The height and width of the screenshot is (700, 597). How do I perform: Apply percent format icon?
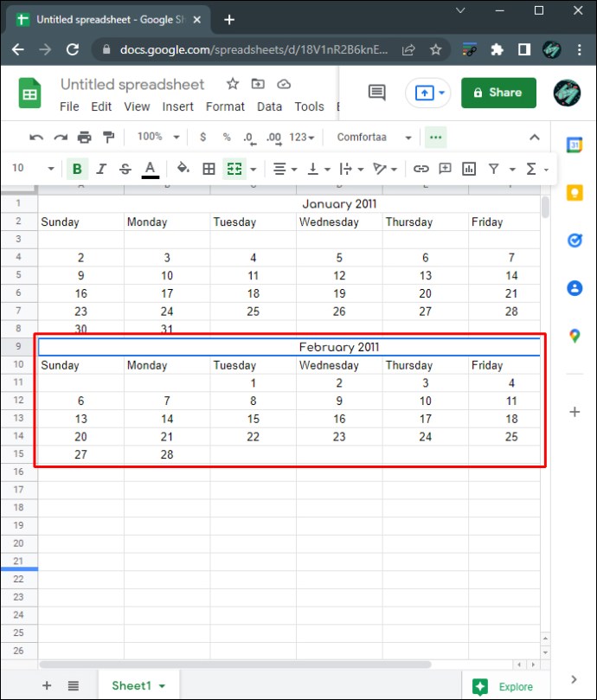[x=227, y=137]
